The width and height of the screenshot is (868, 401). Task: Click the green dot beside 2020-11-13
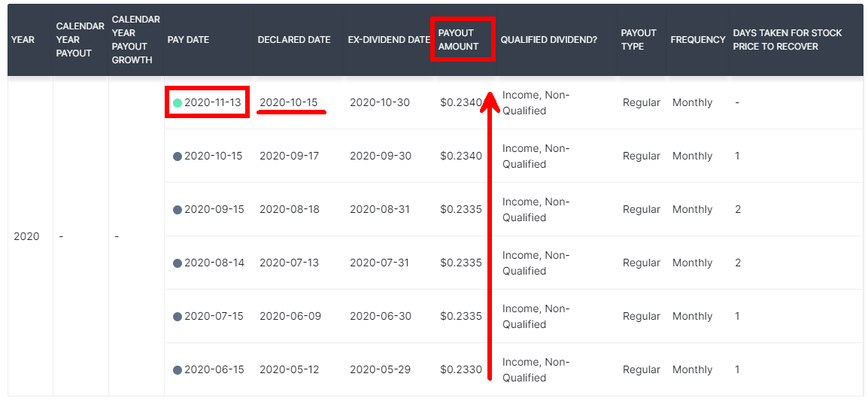(x=178, y=103)
